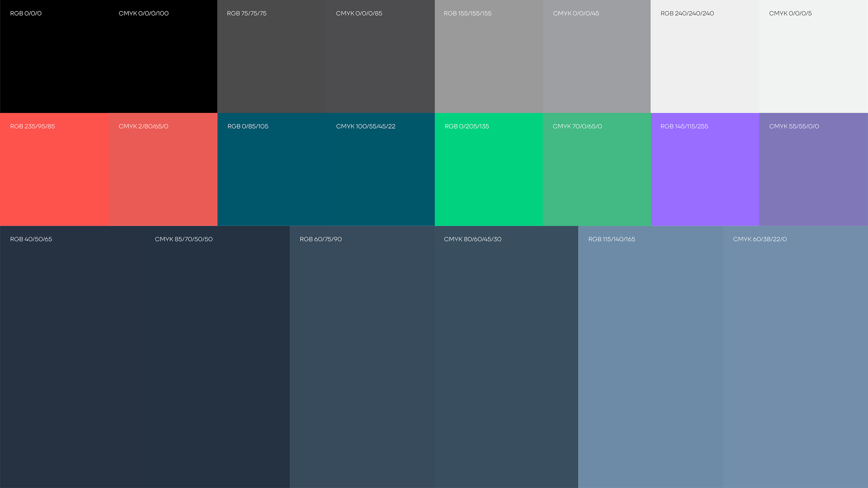Select the mid gray RGB 155/155/155 swatch
This screenshot has width=868, height=488.
pyautogui.click(x=489, y=61)
